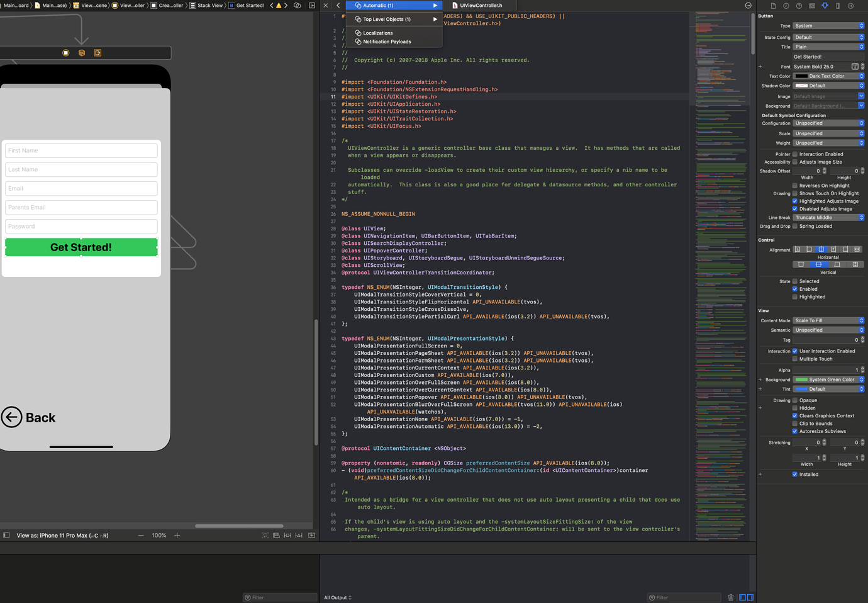Screen dimensions: 868x603
Task: Open the Content Mode dropdown
Action: [x=828, y=320]
